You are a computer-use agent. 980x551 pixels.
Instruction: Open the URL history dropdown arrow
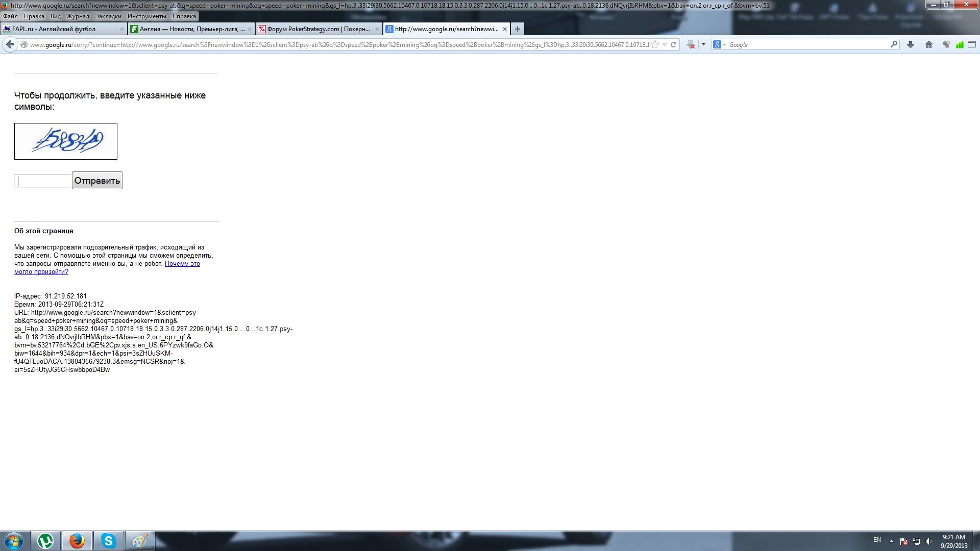(x=665, y=45)
